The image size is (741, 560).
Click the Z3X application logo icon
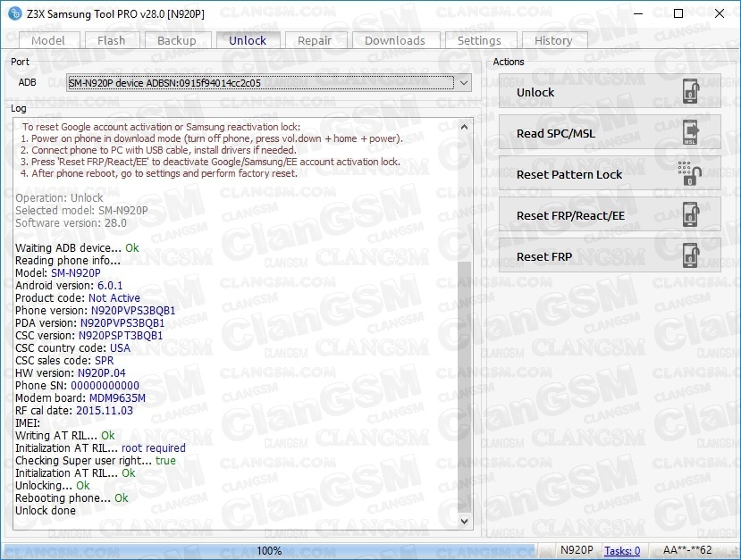pos(14,13)
